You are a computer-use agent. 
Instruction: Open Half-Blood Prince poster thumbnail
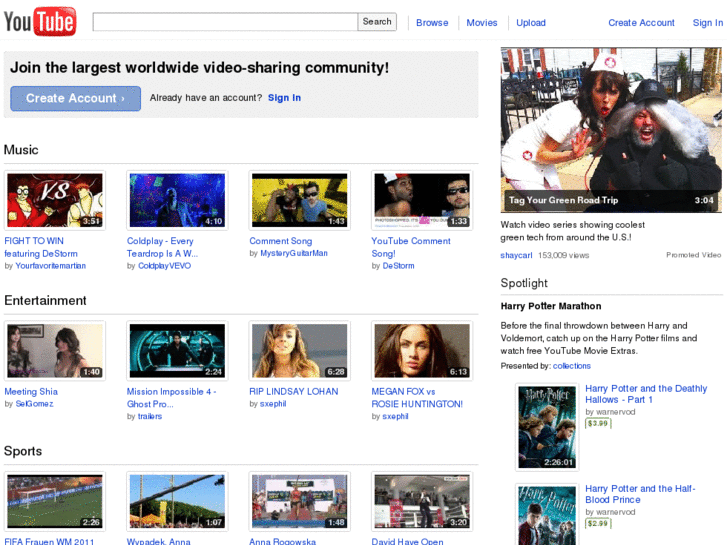[x=547, y=514]
